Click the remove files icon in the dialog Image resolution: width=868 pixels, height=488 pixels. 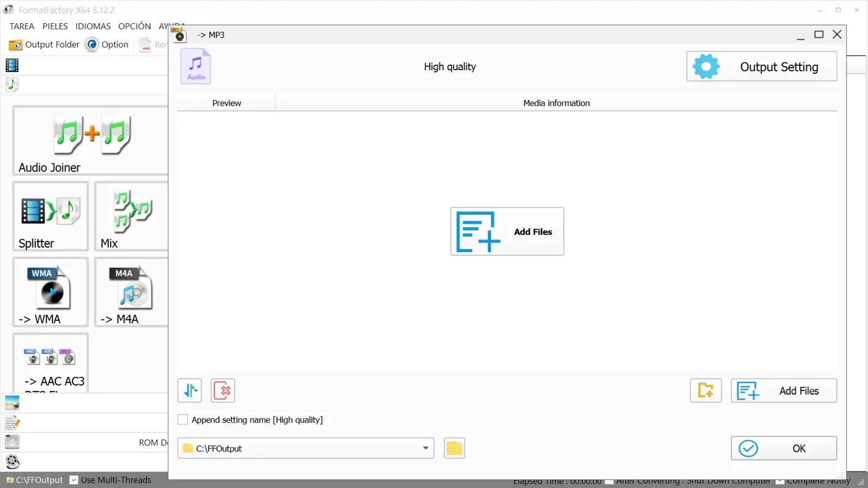pyautogui.click(x=223, y=390)
